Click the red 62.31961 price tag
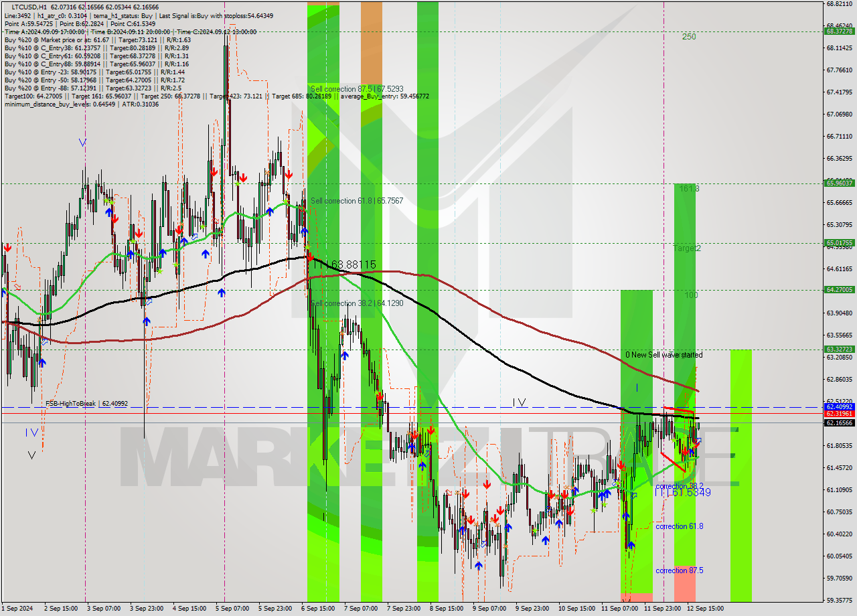 click(x=839, y=414)
